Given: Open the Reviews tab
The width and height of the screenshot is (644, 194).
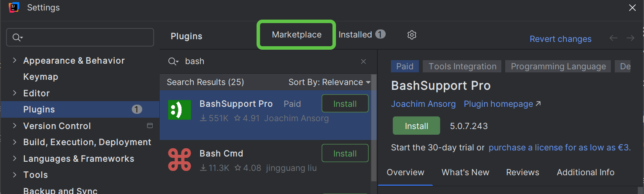Looking at the screenshot, I should (x=522, y=172).
